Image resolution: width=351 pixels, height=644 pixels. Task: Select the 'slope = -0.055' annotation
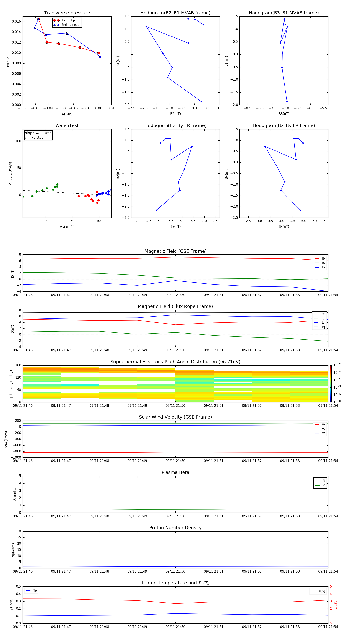tap(38, 133)
